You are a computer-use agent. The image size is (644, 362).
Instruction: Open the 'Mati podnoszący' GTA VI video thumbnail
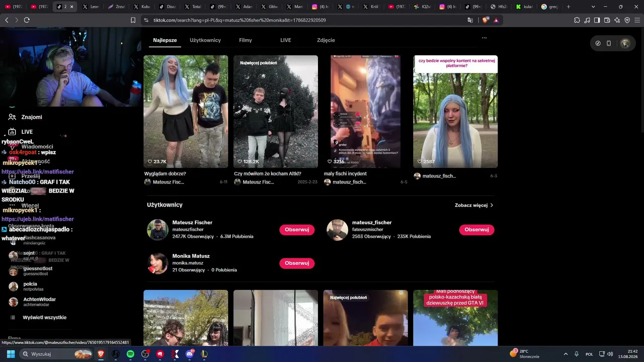pyautogui.click(x=455, y=318)
